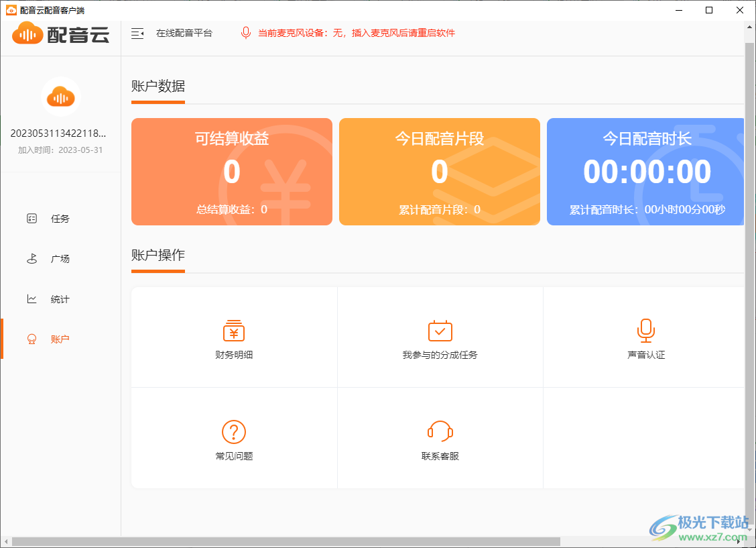
Task: Click the vertical scrollbar on the right
Action: [751, 268]
